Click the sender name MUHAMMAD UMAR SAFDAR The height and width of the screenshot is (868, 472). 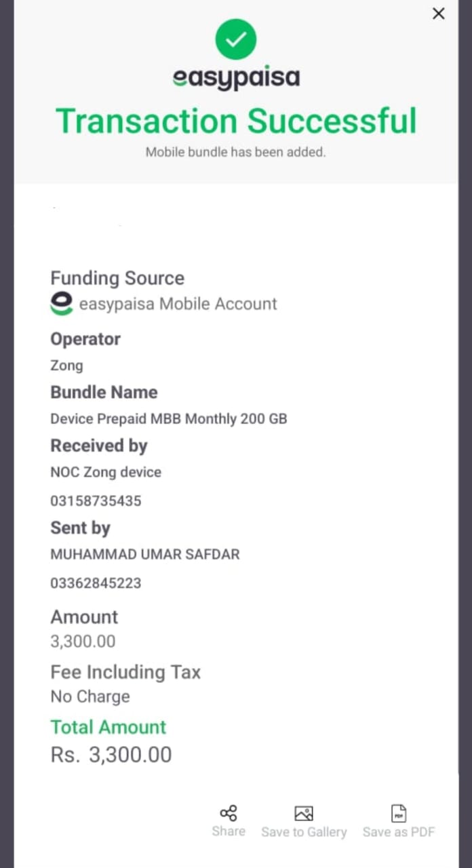145,554
